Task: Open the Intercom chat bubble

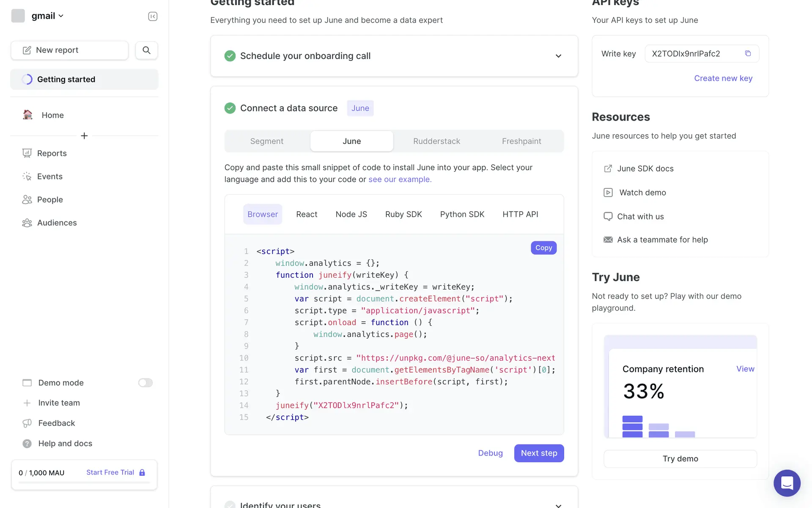Action: [x=787, y=483]
